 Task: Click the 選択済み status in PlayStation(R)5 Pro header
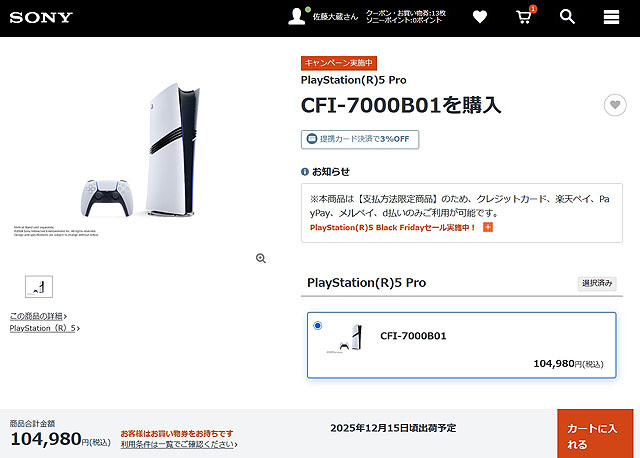pos(597,283)
